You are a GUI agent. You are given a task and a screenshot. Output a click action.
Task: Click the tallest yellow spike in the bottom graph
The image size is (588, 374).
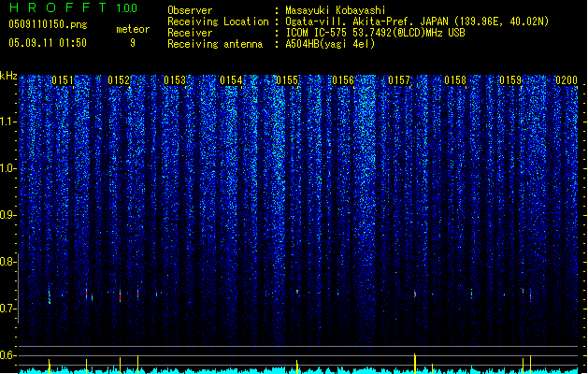[415, 364]
